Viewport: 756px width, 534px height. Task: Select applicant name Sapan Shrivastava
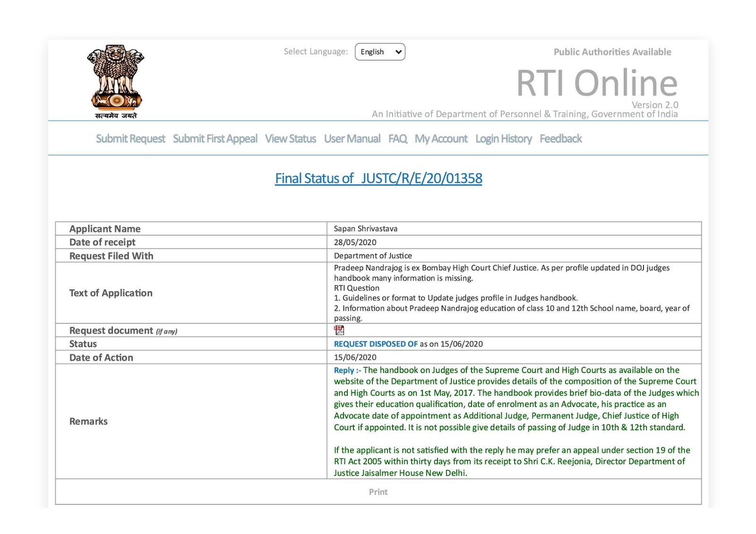tap(366, 229)
